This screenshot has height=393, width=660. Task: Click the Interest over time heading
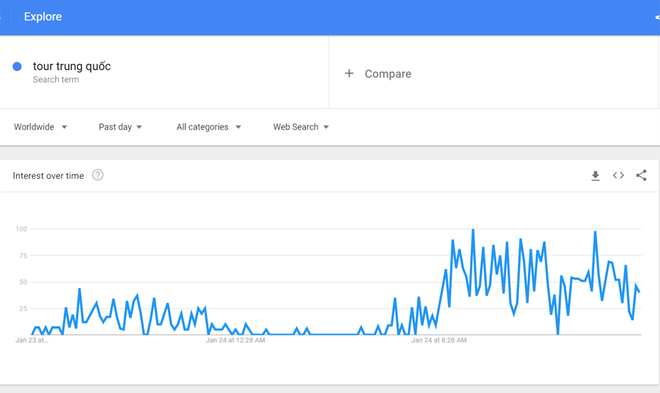(x=48, y=176)
